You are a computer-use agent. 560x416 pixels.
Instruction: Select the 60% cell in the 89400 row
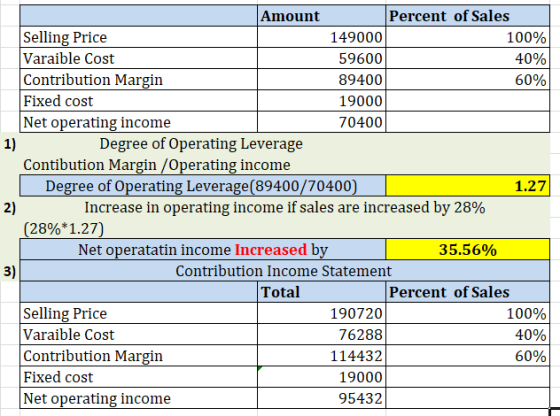coord(468,79)
